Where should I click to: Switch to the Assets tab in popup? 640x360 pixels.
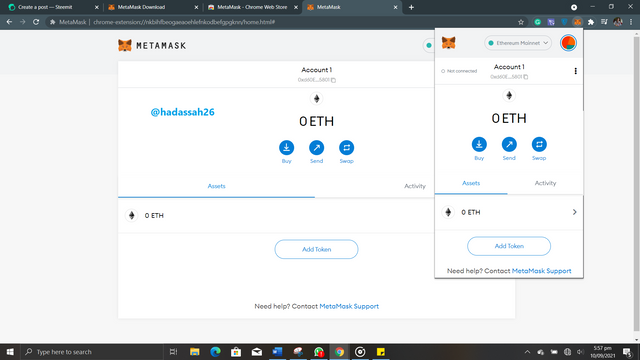click(471, 183)
